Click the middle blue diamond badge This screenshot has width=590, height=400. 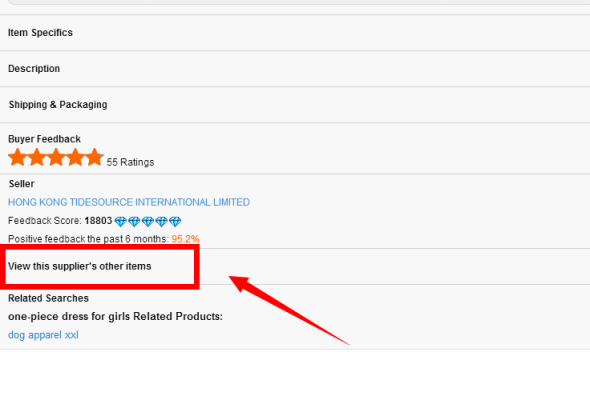pyautogui.click(x=148, y=222)
